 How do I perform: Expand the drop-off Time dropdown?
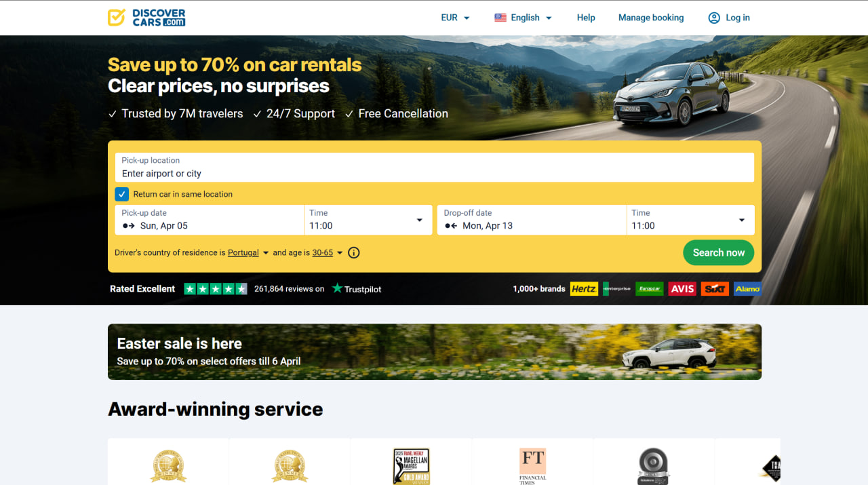coord(690,220)
